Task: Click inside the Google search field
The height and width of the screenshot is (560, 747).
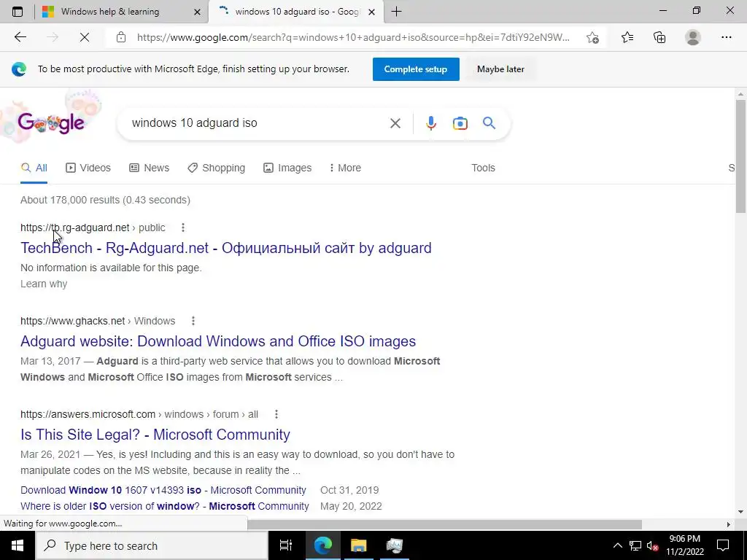Action: click(252, 123)
